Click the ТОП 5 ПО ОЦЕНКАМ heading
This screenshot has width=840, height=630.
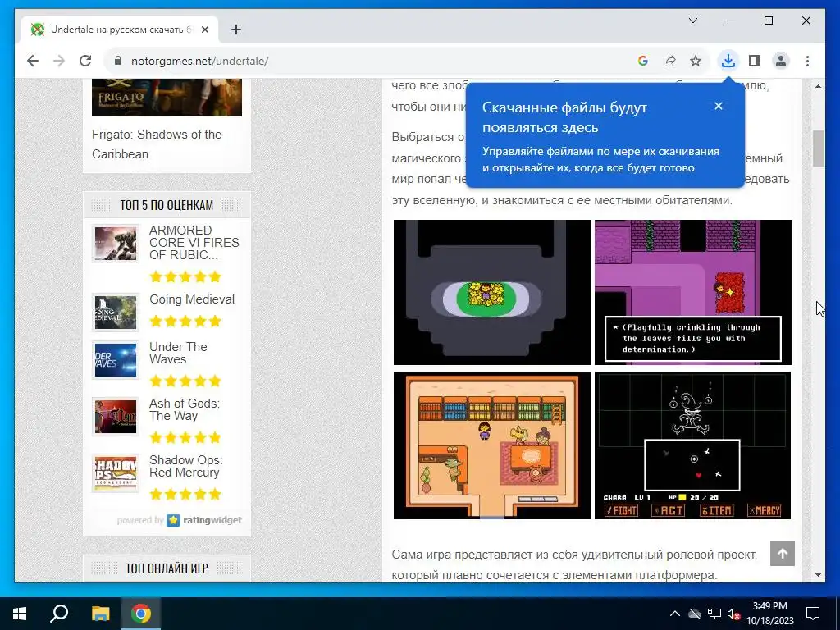coord(167,205)
